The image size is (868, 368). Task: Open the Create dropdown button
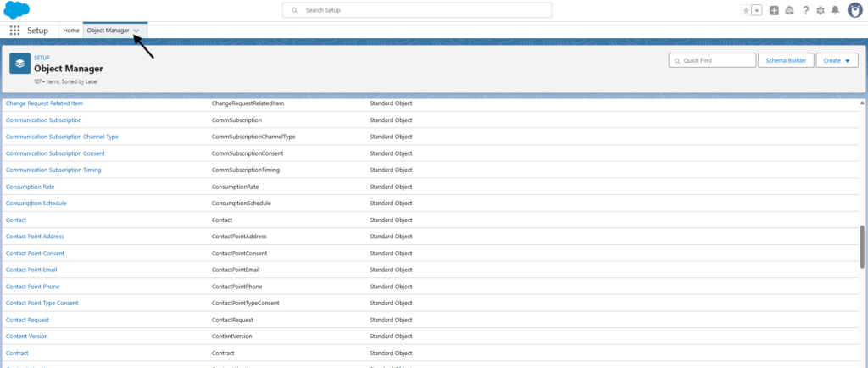(x=838, y=60)
